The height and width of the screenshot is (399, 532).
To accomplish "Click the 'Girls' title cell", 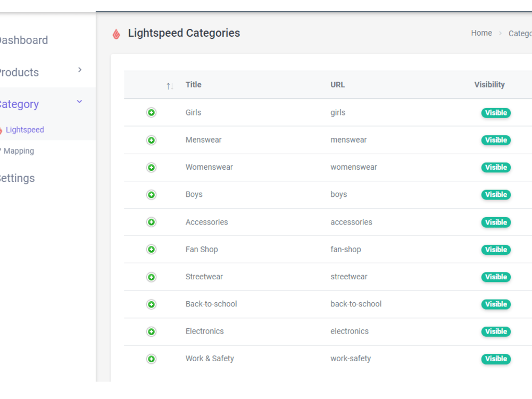I will tap(194, 112).
